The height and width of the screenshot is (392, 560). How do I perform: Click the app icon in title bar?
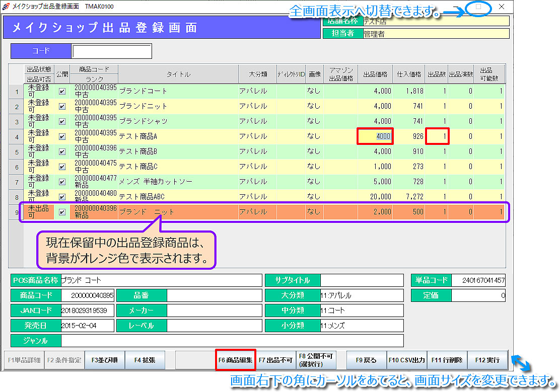6,7
